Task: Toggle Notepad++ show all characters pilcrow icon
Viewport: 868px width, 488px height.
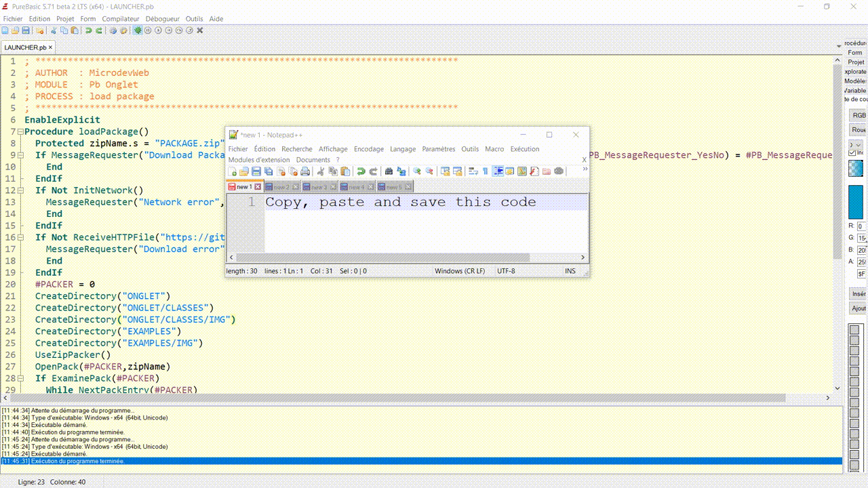Action: coord(485,171)
